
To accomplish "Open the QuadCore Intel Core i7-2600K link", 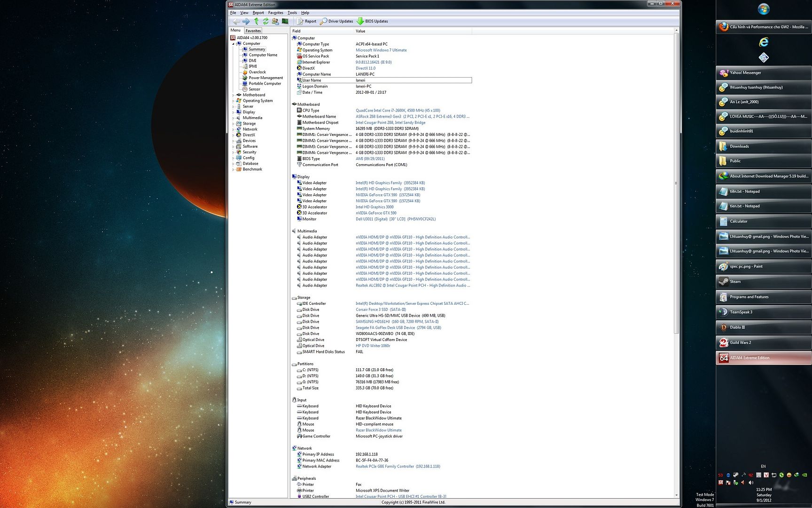I will pos(398,111).
